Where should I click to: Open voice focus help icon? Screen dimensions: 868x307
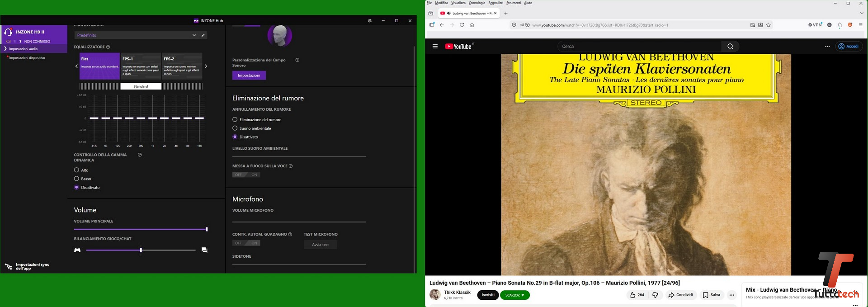point(291,166)
